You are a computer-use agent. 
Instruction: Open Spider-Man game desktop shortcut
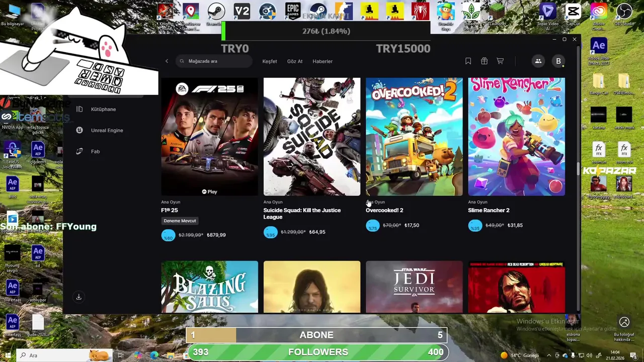coord(420,11)
